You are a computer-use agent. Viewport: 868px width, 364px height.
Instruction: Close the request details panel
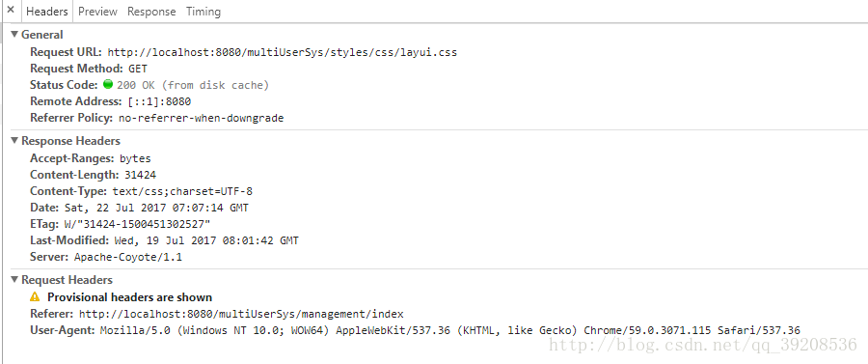pos(10,11)
